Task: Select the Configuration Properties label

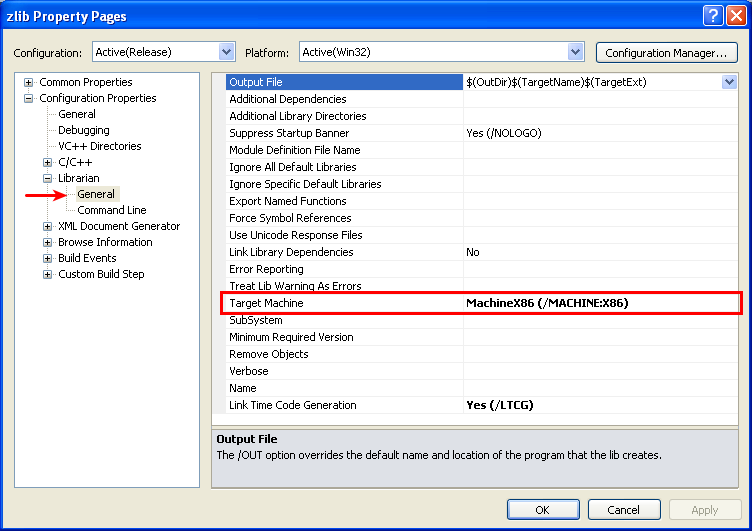Action: click(98, 98)
